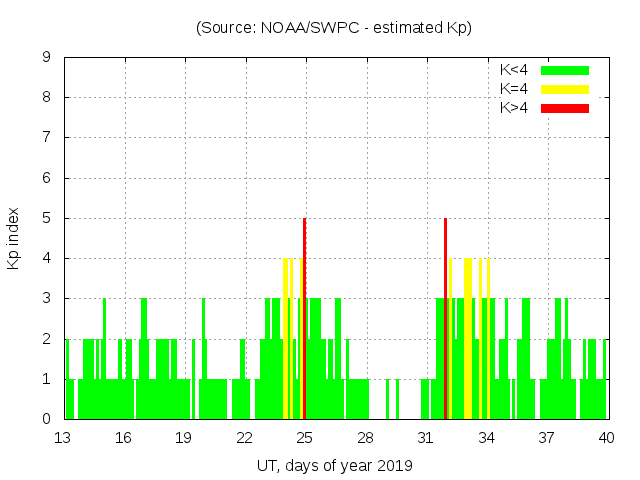
Task: Click the green K<4 legend swatch
Action: pyautogui.click(x=565, y=70)
